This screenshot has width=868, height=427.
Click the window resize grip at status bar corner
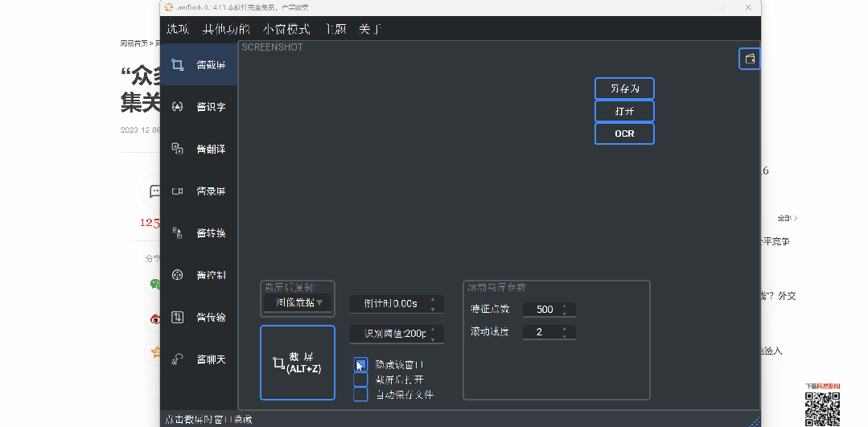[755, 422]
